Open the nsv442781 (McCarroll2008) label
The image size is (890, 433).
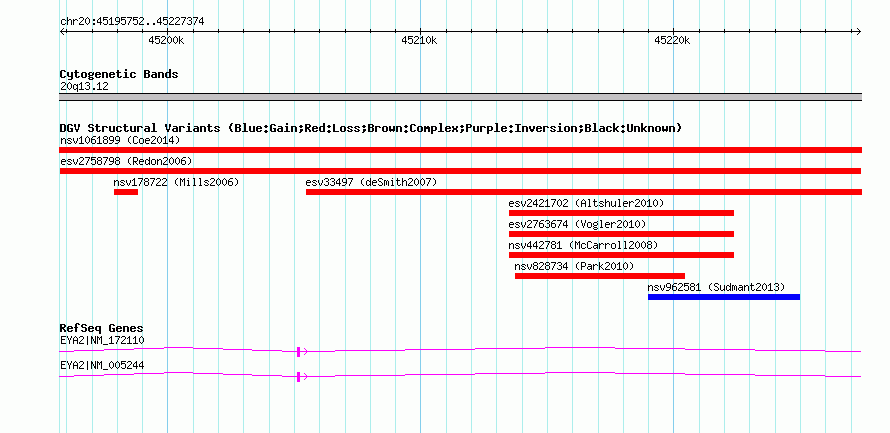point(583,245)
